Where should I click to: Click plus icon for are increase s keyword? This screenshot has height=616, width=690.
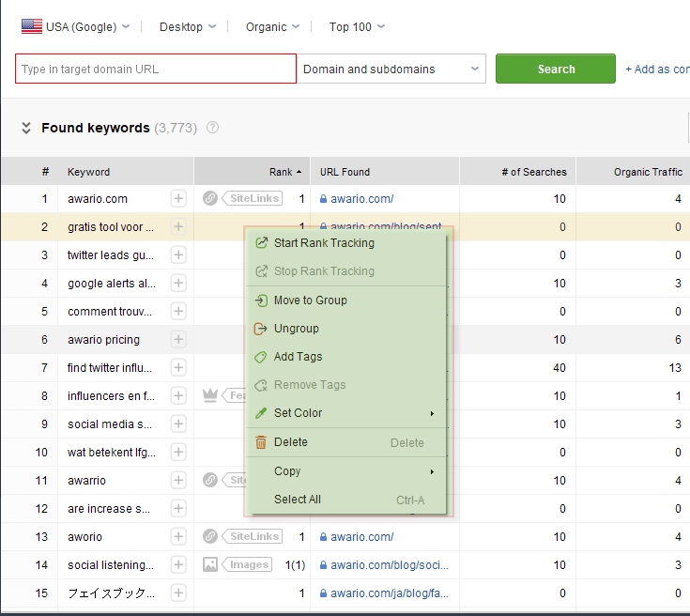[178, 509]
